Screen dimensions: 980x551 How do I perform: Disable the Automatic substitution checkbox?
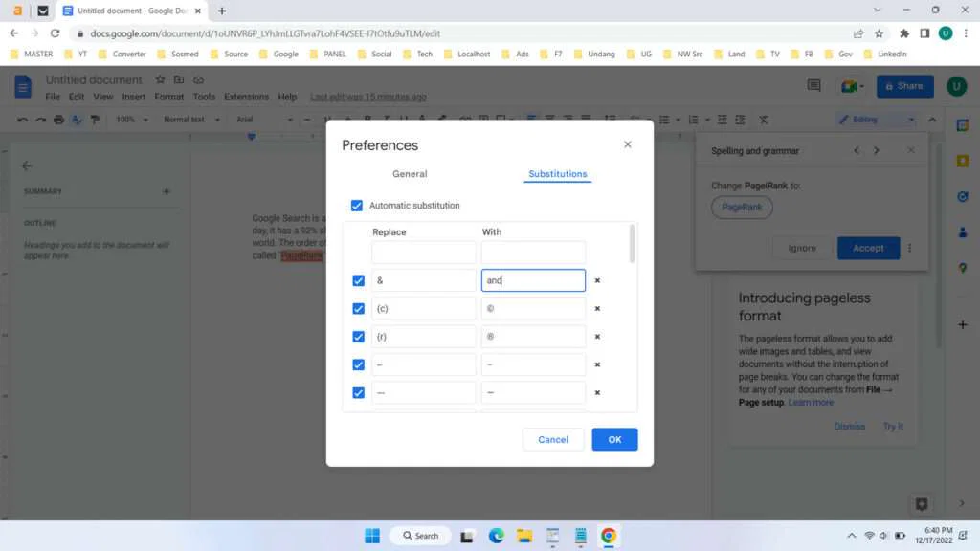tap(357, 205)
